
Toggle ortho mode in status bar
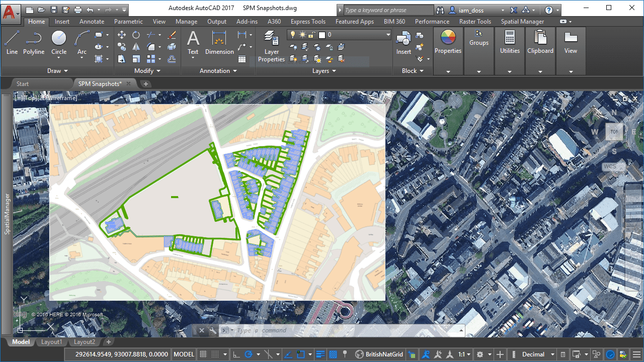[236, 354]
